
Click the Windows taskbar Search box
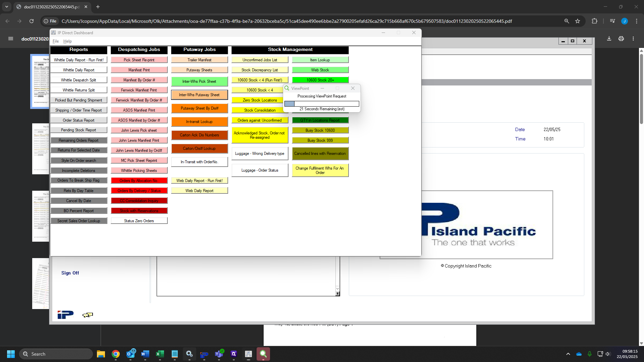pyautogui.click(x=56, y=354)
